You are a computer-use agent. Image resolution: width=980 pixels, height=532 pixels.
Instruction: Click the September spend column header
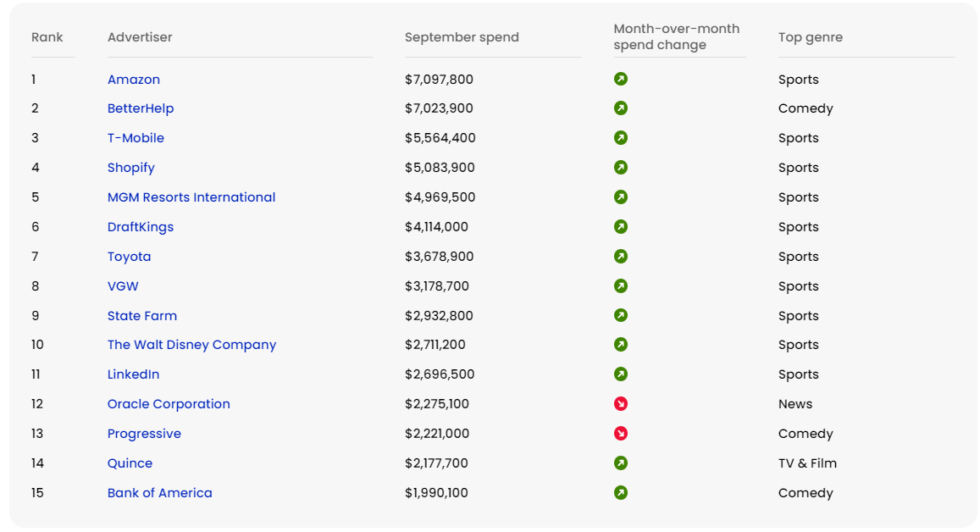(462, 37)
